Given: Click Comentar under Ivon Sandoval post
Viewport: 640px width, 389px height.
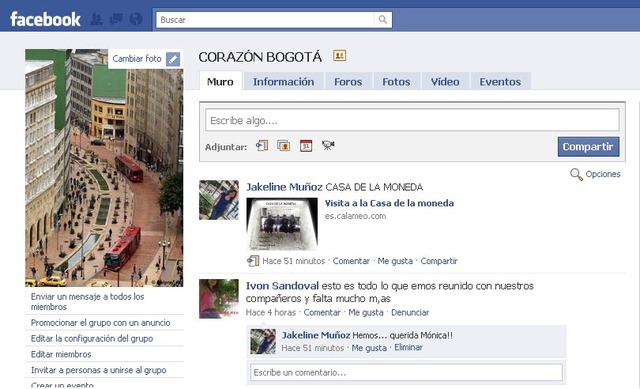Looking at the screenshot, I should (322, 312).
